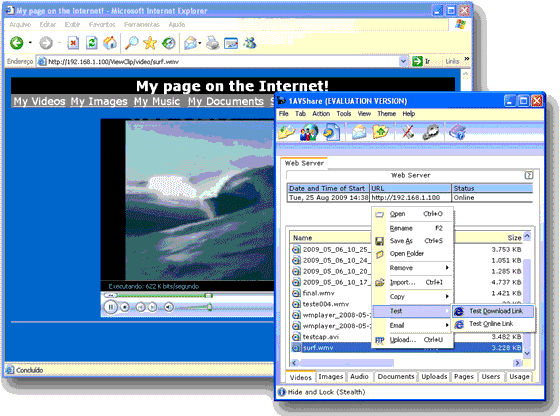The height and width of the screenshot is (416, 560).
Task: Click the upload folder icon in 1AVShare toolbar
Action: (x=381, y=132)
